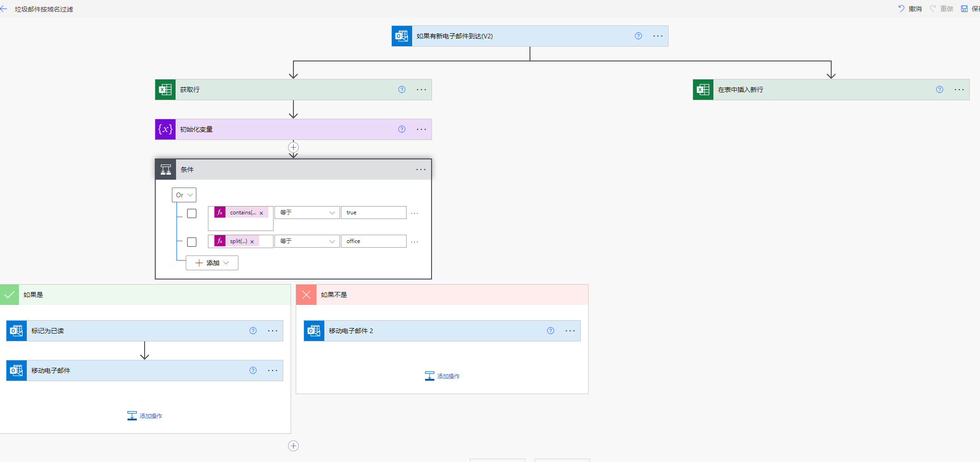Screen dimensions: 980x462
Task: Click the Outlook icon on the 移动电子邮件 2 step
Action: point(314,331)
